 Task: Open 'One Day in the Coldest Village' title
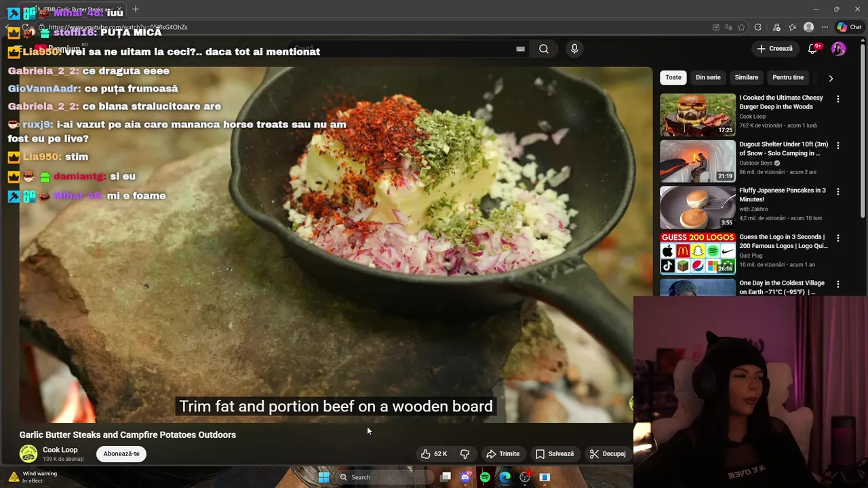coord(782,287)
